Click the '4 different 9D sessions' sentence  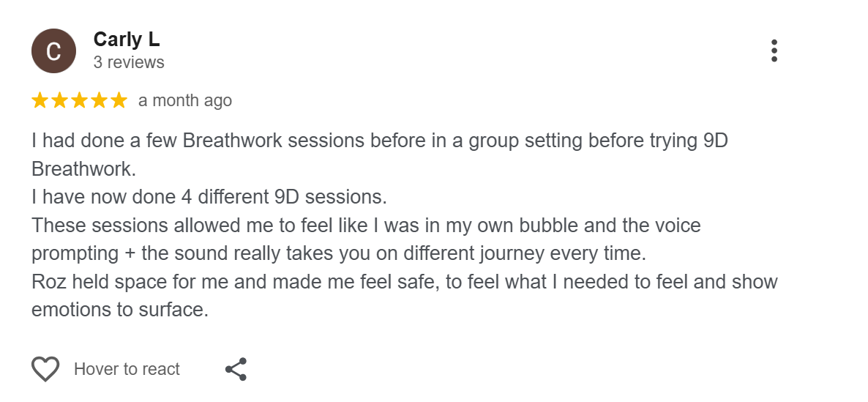pos(209,197)
